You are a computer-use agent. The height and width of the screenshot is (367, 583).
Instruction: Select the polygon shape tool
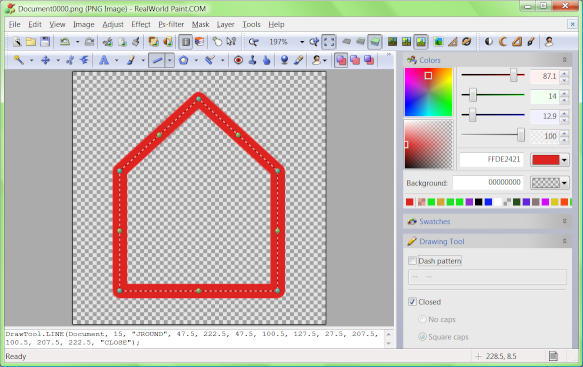(183, 60)
